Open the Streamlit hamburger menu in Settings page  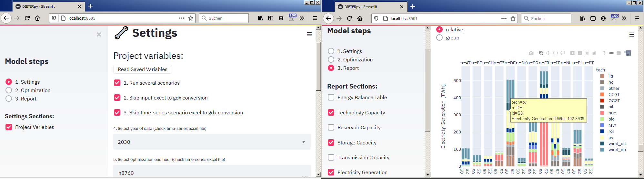pos(309,34)
